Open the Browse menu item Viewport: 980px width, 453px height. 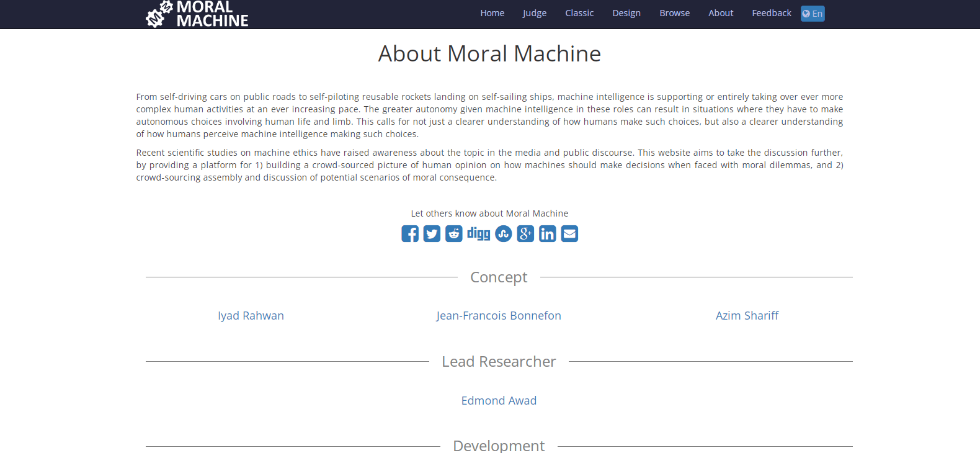(675, 13)
